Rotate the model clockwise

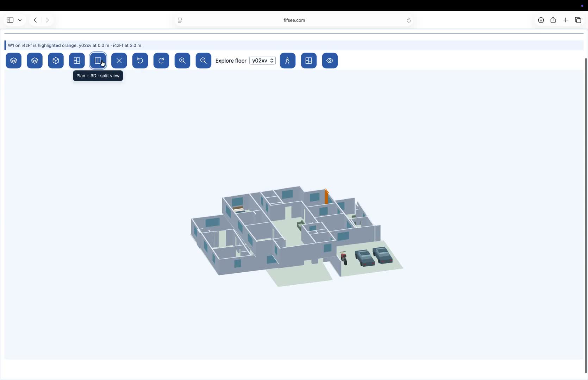[161, 61]
